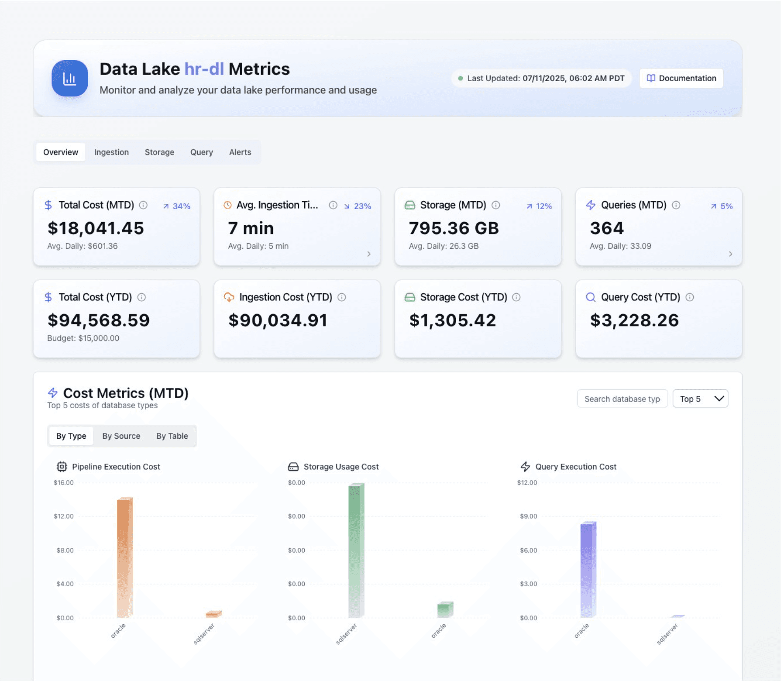
Task: Click info icon next to Storage (MTD)
Action: [x=496, y=205]
